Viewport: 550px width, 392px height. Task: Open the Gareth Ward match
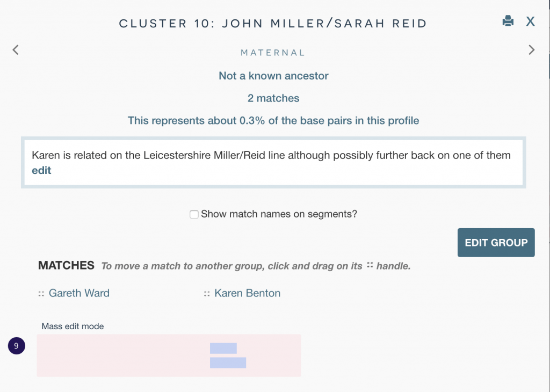point(79,293)
